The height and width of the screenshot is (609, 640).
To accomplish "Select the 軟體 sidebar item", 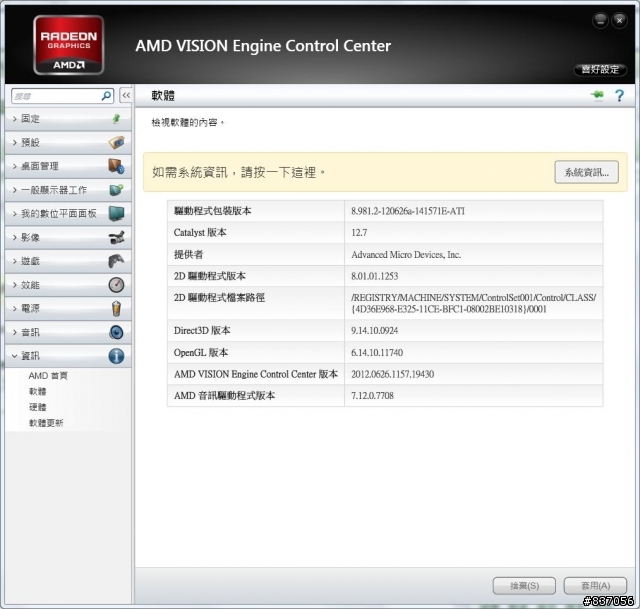I will pyautogui.click(x=38, y=391).
